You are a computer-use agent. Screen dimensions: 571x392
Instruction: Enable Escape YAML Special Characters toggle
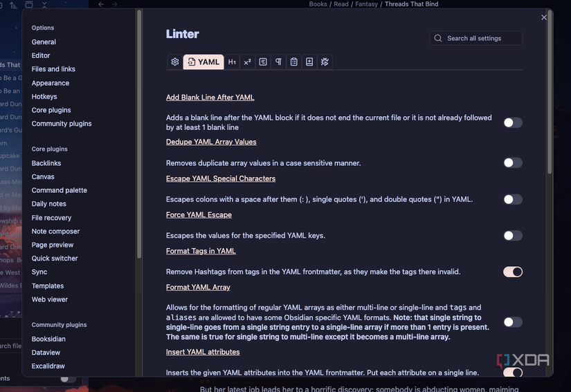[513, 199]
